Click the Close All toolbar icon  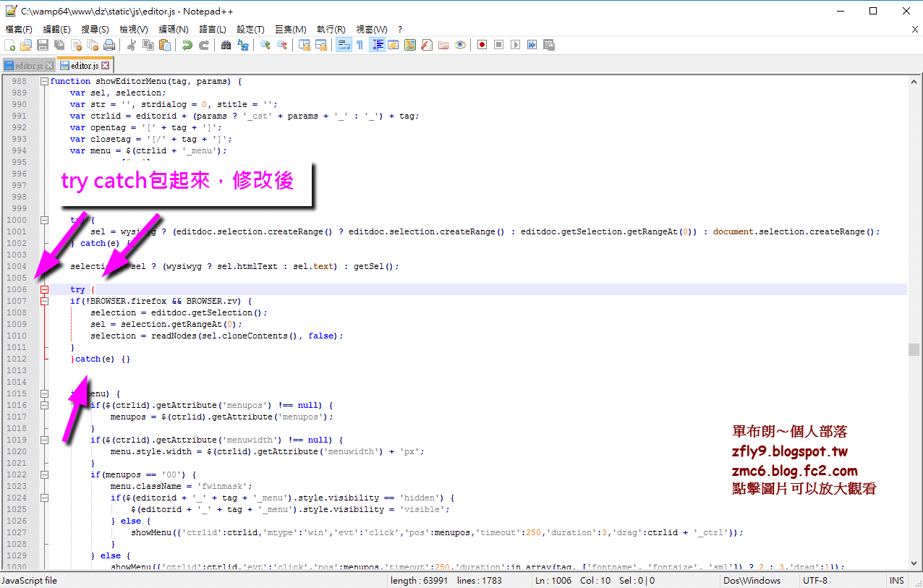[x=92, y=45]
